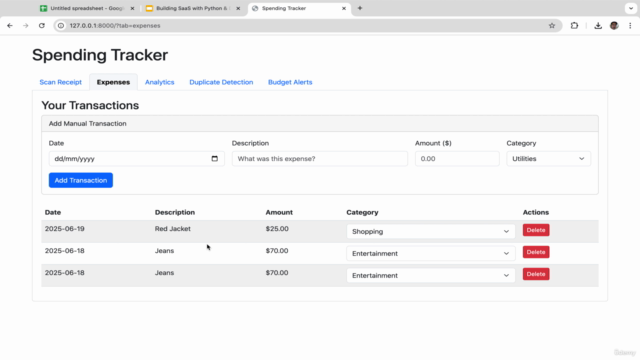
Task: Click the Chrome profile avatar
Action: (614, 25)
